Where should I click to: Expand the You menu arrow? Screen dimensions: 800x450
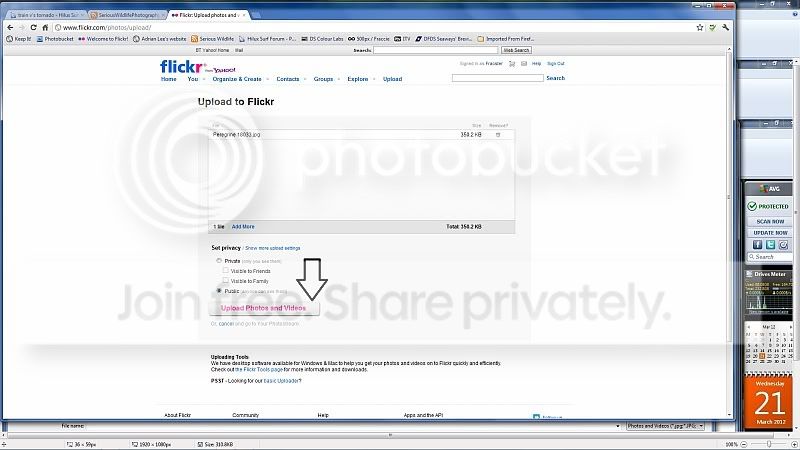click(x=204, y=79)
